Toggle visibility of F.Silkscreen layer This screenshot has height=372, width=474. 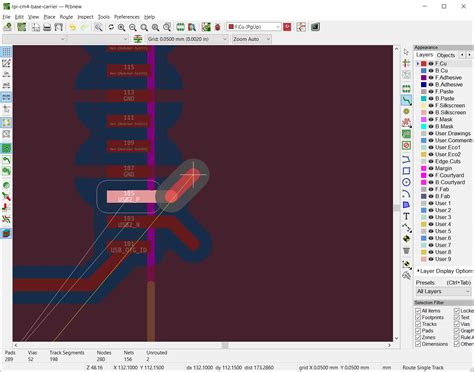[x=431, y=105]
